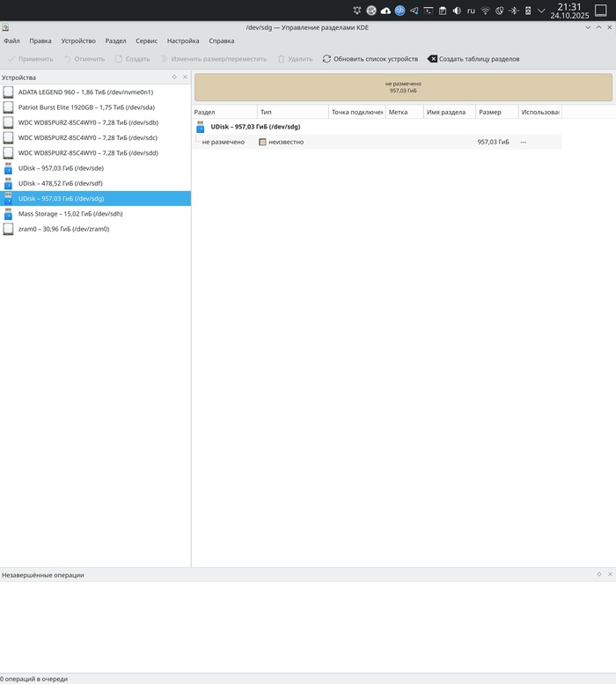The height and width of the screenshot is (684, 616).
Task: Open the Настройка menu
Action: pyautogui.click(x=183, y=40)
